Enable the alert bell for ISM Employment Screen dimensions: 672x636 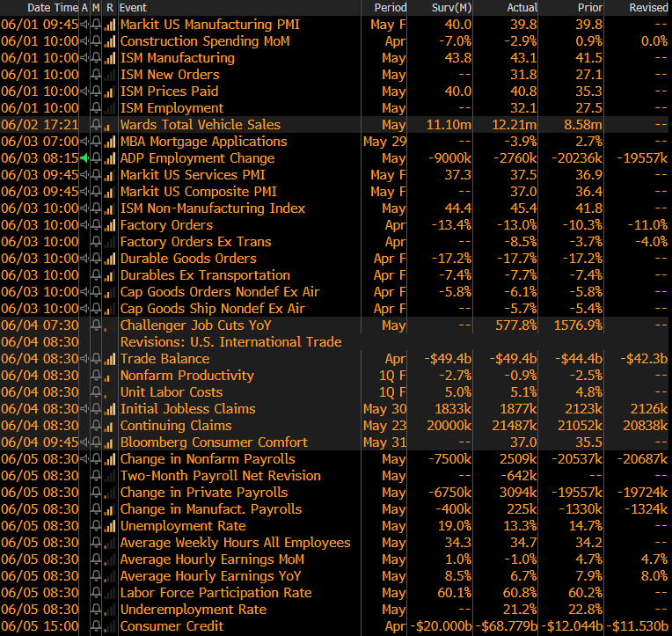tap(96, 108)
